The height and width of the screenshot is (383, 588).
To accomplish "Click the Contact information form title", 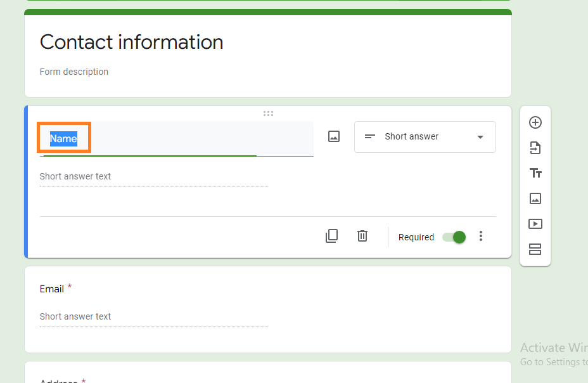I will tap(132, 42).
